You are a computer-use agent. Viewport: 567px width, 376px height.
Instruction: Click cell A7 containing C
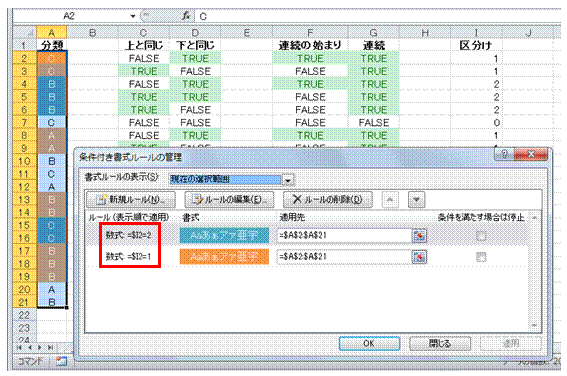pyautogui.click(x=52, y=123)
